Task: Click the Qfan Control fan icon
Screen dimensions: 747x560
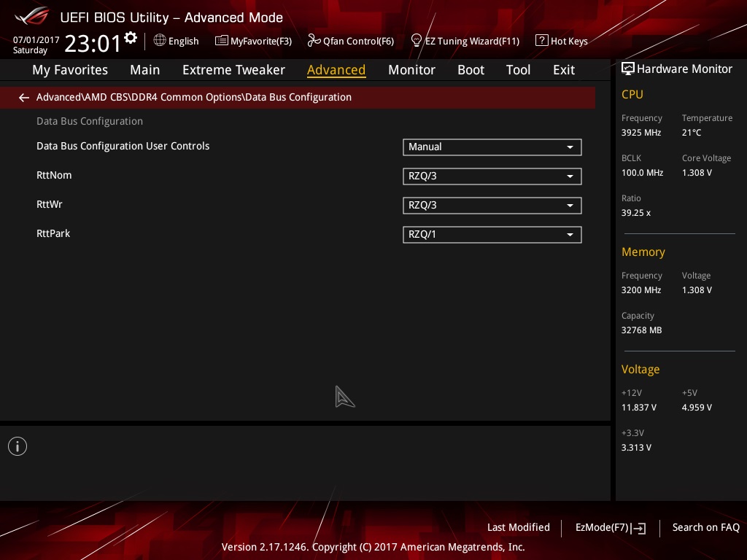Action: point(314,41)
